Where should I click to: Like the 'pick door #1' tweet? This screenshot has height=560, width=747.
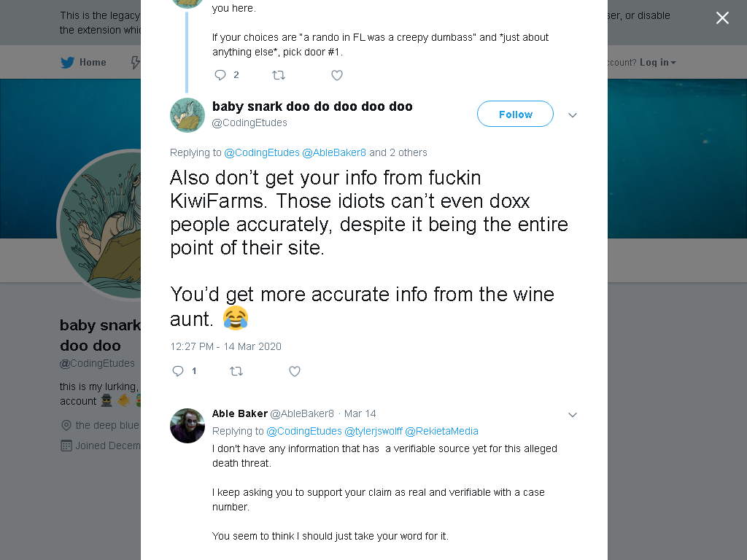337,75
